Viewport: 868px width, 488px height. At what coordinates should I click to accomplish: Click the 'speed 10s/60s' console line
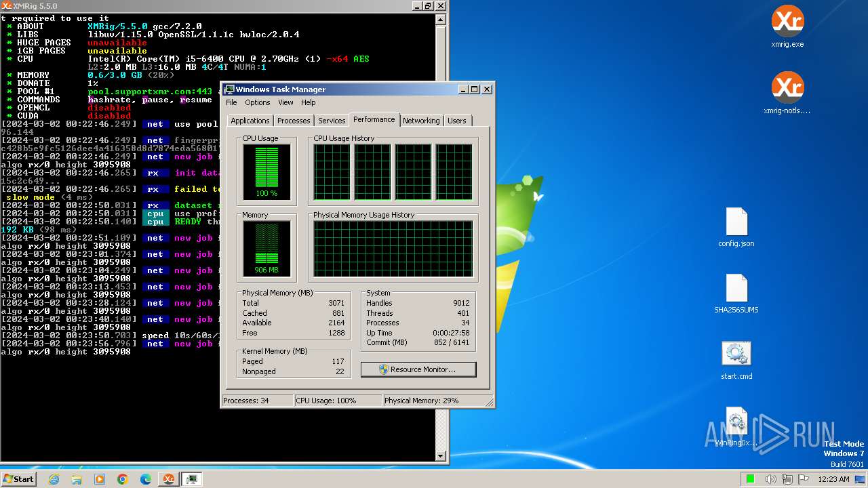coord(180,335)
